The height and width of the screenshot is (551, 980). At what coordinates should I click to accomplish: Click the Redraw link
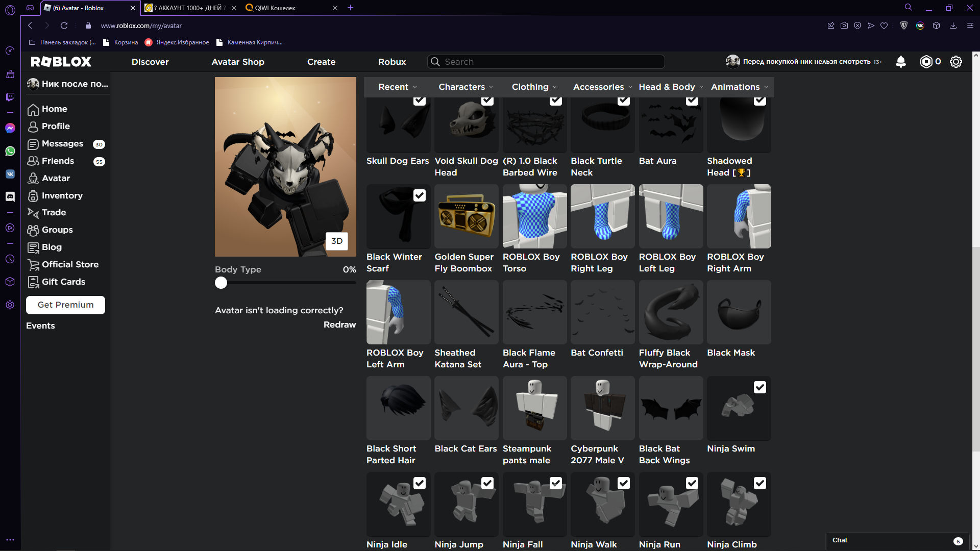[x=339, y=324]
